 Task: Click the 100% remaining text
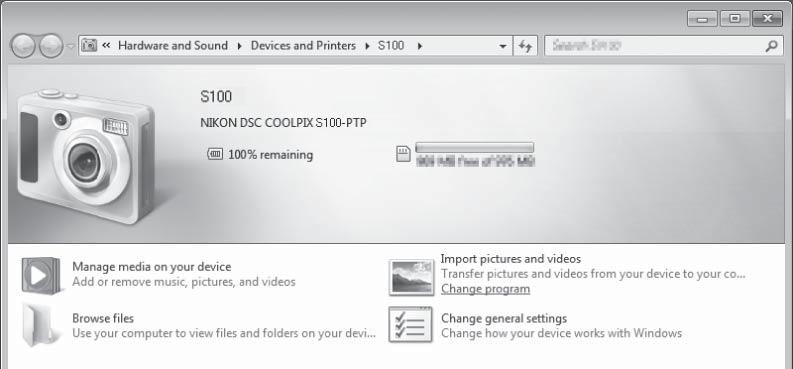271,155
